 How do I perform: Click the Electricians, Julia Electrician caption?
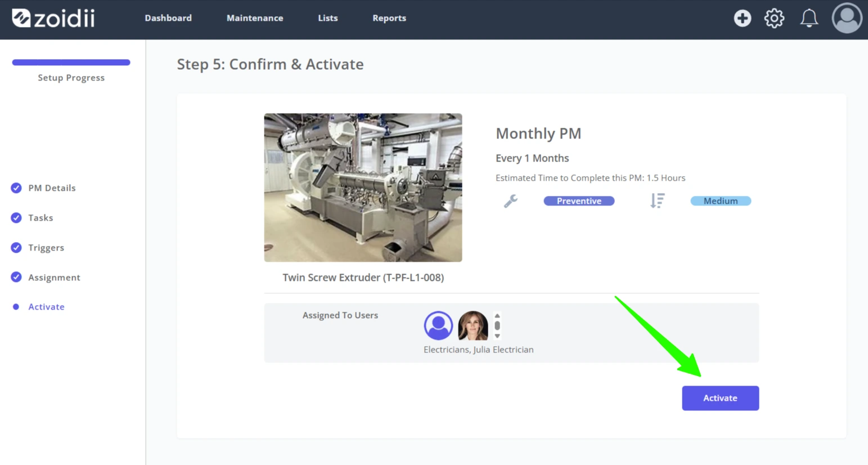(x=478, y=350)
